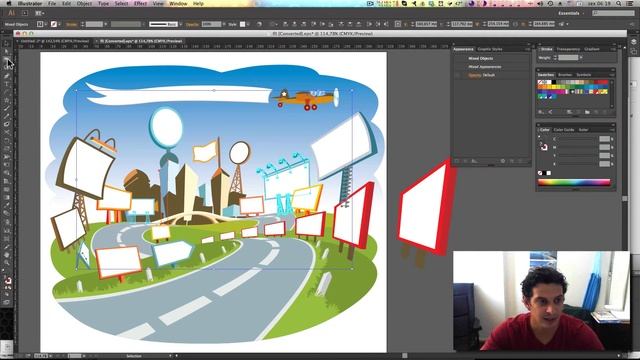Switch to the Transparency tab
The height and width of the screenshot is (360, 640).
click(569, 49)
